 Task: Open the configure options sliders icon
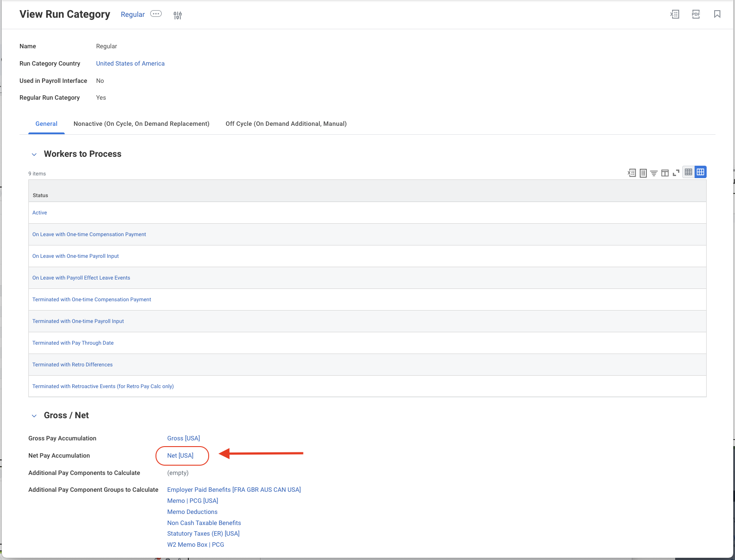click(x=178, y=15)
